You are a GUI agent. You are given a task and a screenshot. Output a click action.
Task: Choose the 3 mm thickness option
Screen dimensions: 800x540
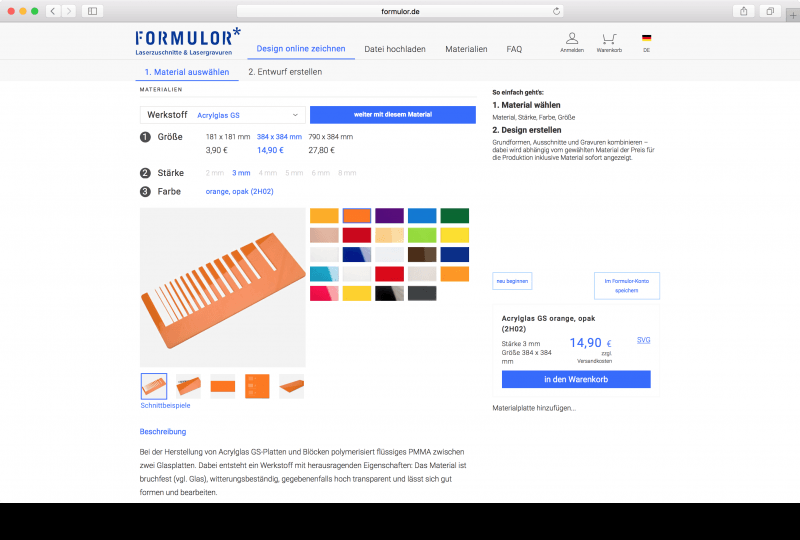(241, 173)
